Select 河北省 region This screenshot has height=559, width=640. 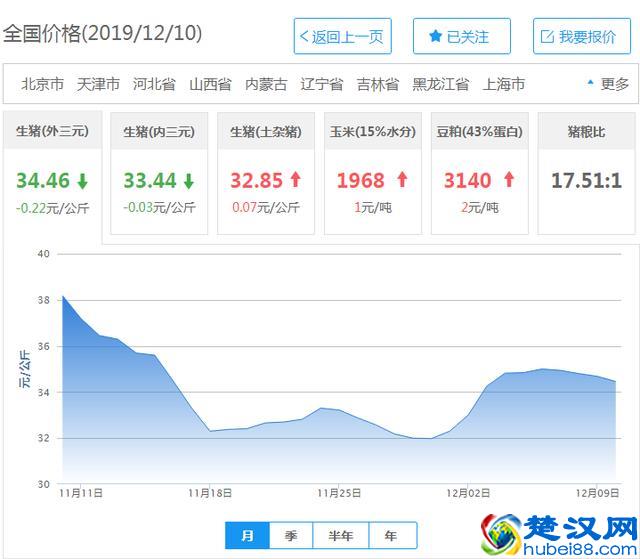click(x=154, y=84)
